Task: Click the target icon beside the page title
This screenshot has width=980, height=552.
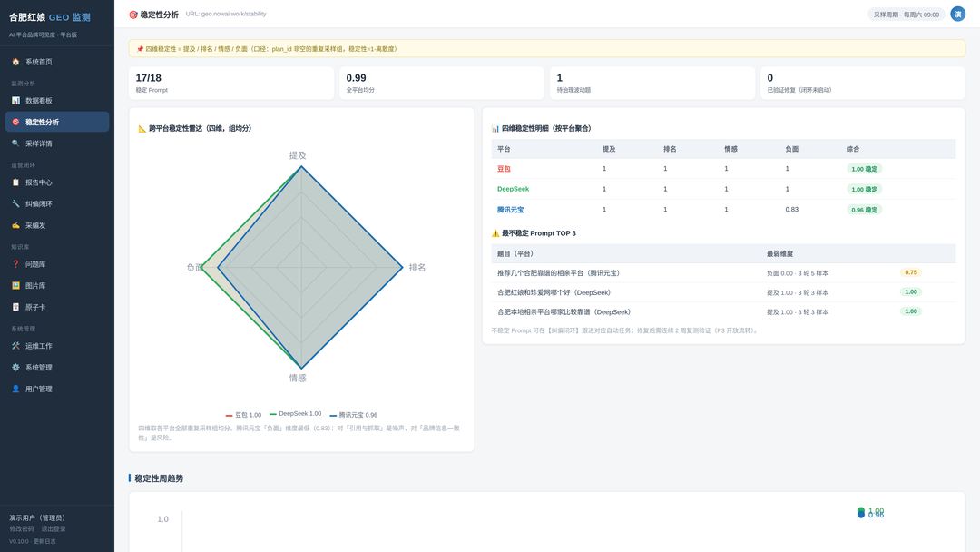Action: 133,15
